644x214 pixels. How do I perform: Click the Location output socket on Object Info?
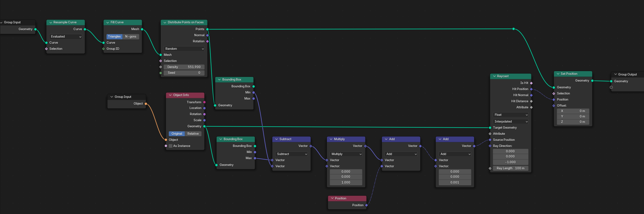[204, 108]
